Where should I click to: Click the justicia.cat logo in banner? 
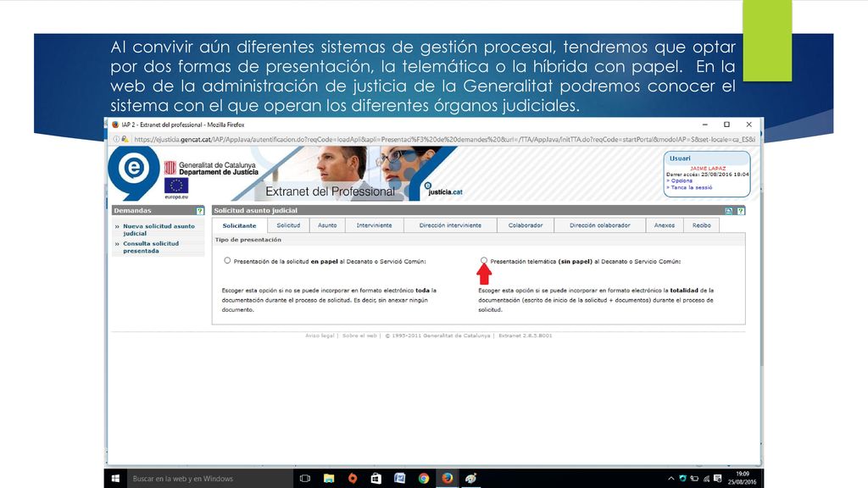coord(443,189)
